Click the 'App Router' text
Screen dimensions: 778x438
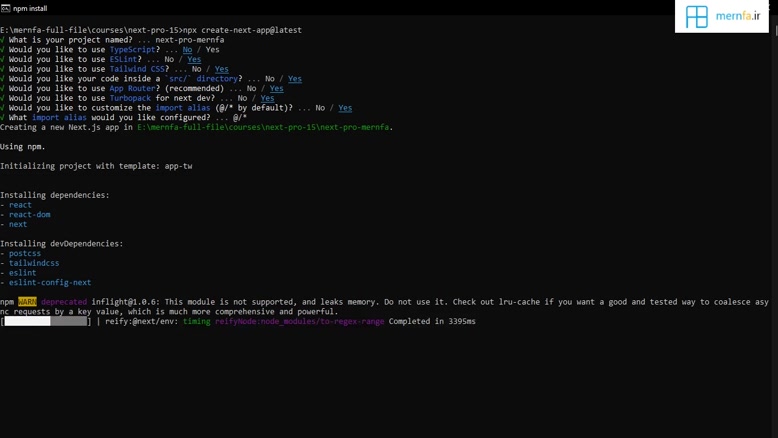(132, 88)
